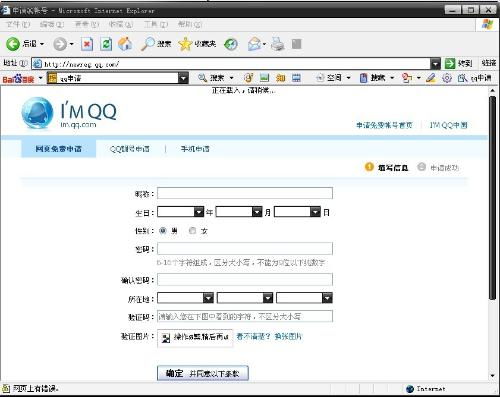Click the Baidu toolbar gear settings icon
Image resolution: width=500 pixels, height=397 pixels.
pos(447,78)
